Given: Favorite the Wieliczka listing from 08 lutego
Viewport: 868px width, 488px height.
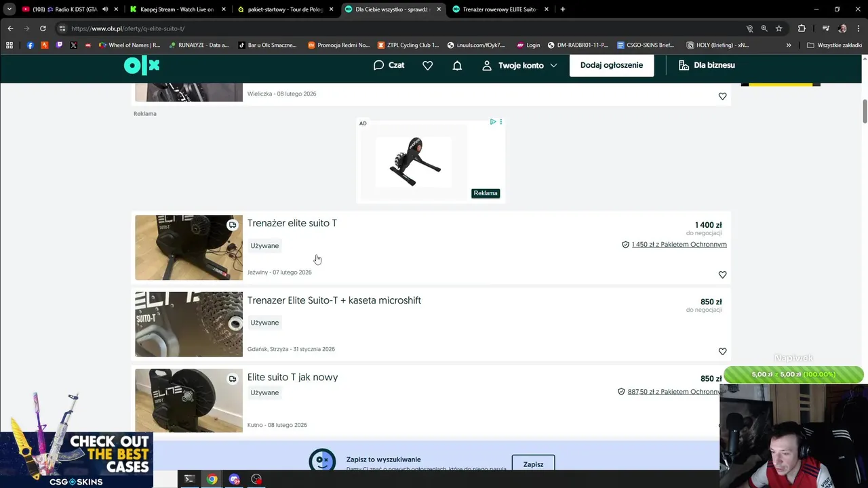Looking at the screenshot, I should click(x=722, y=96).
